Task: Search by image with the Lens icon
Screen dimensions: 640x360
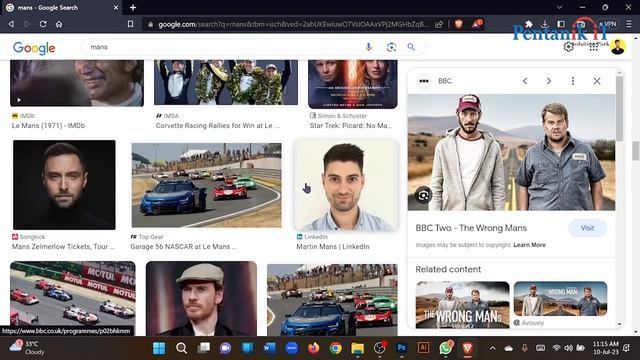Action: pyautogui.click(x=391, y=47)
